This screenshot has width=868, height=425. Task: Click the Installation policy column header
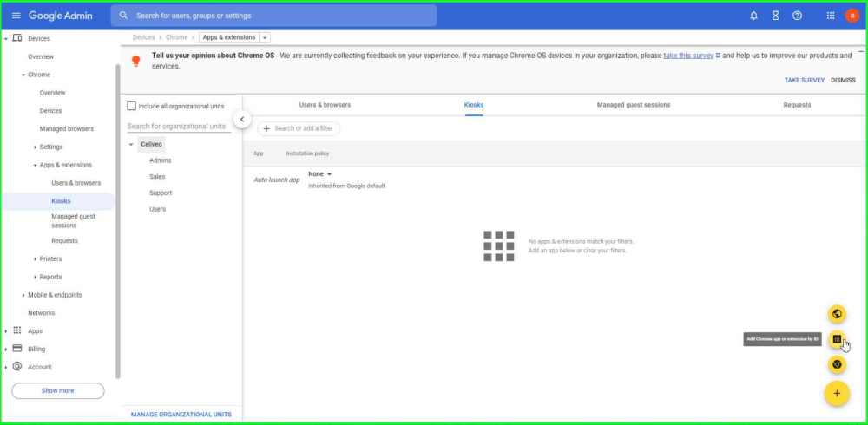tap(307, 154)
